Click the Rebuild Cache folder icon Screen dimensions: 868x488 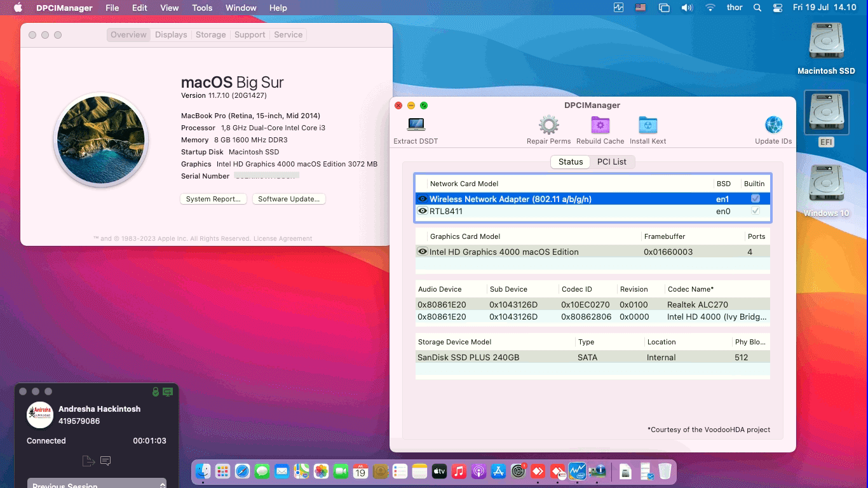[x=600, y=125]
